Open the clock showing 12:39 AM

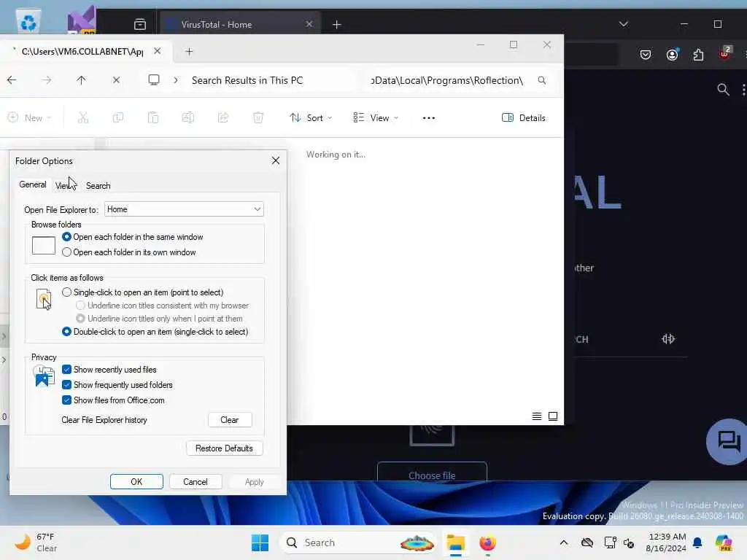click(665, 542)
